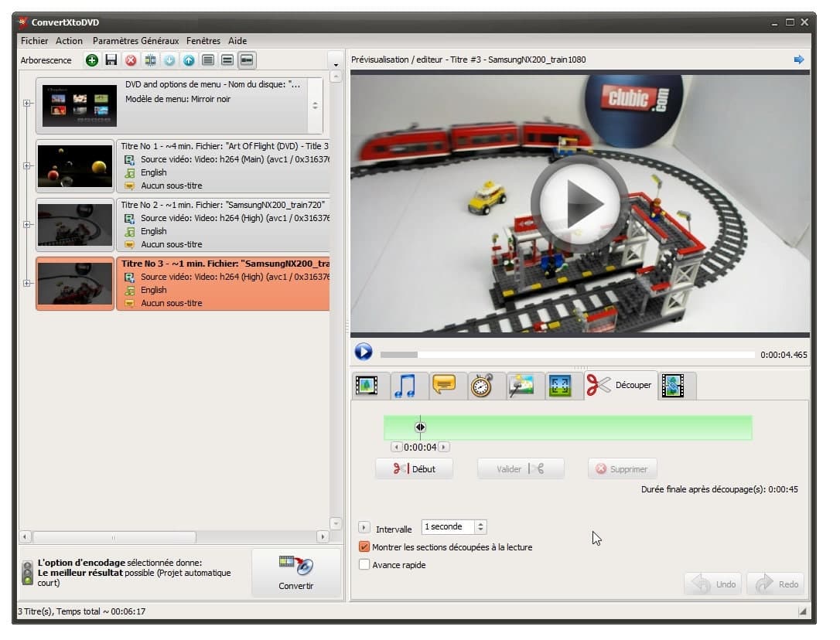Click the ConvertXtoDVD app icon in title bar
This screenshot has height=640, width=840.
[23, 22]
